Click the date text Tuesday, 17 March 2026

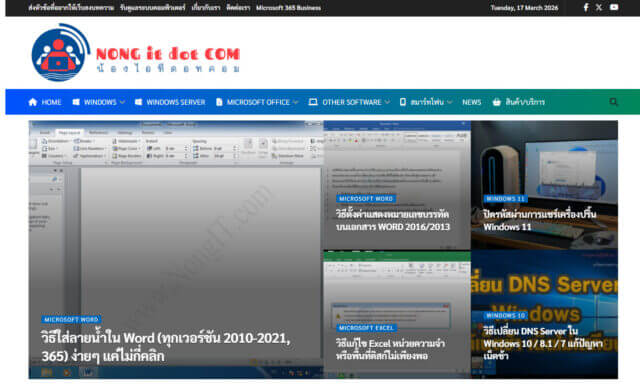point(524,8)
